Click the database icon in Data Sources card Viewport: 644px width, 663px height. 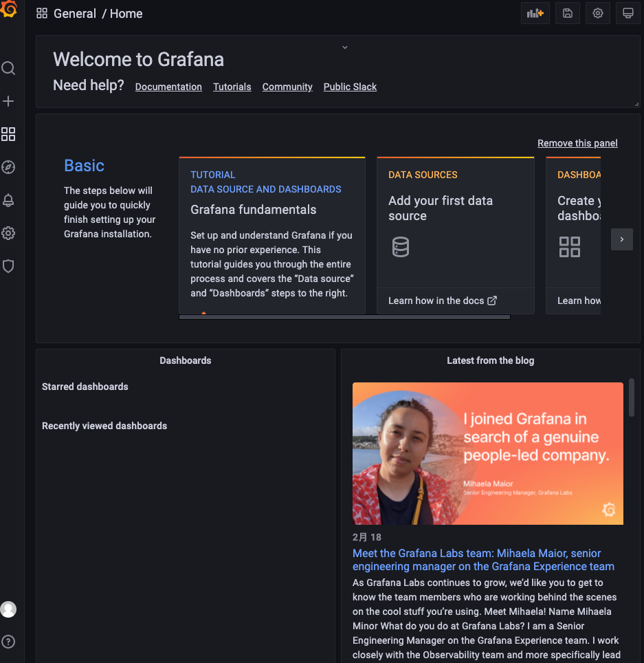tap(400, 247)
